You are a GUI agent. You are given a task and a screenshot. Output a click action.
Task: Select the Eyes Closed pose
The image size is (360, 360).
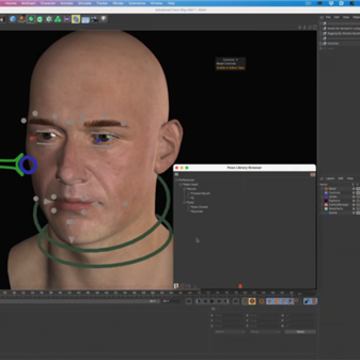pyautogui.click(x=199, y=207)
